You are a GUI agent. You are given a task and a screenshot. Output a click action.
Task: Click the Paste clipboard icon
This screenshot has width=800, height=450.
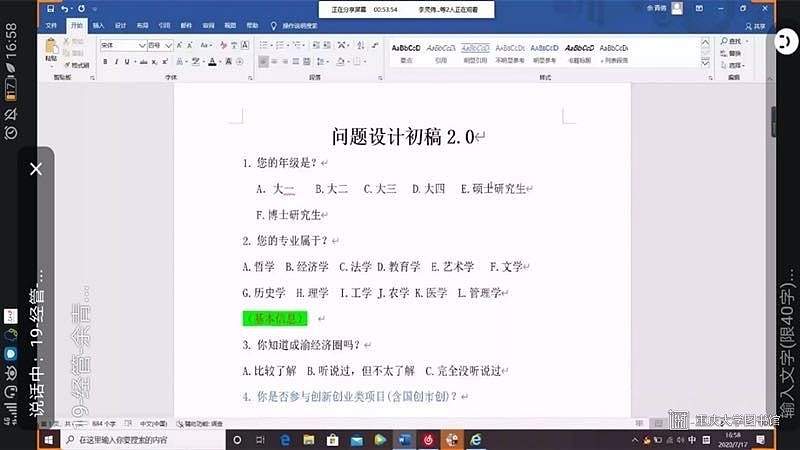51,50
